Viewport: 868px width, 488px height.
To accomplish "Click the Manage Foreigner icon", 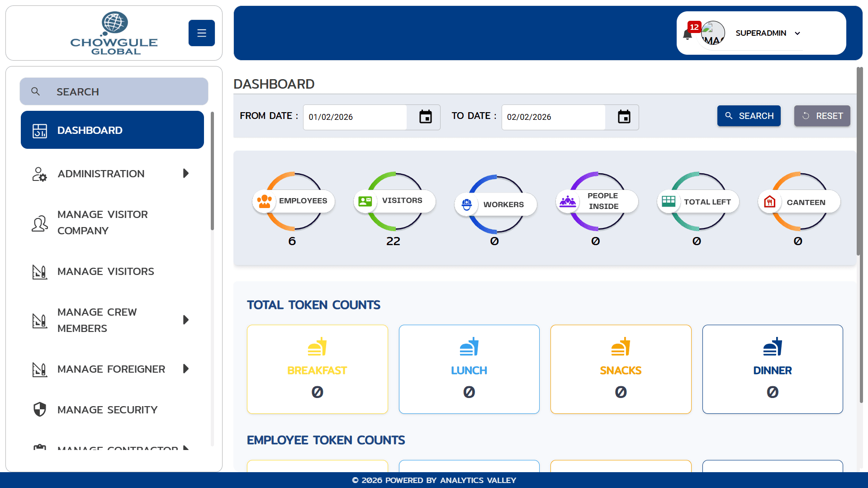I will [x=40, y=370].
